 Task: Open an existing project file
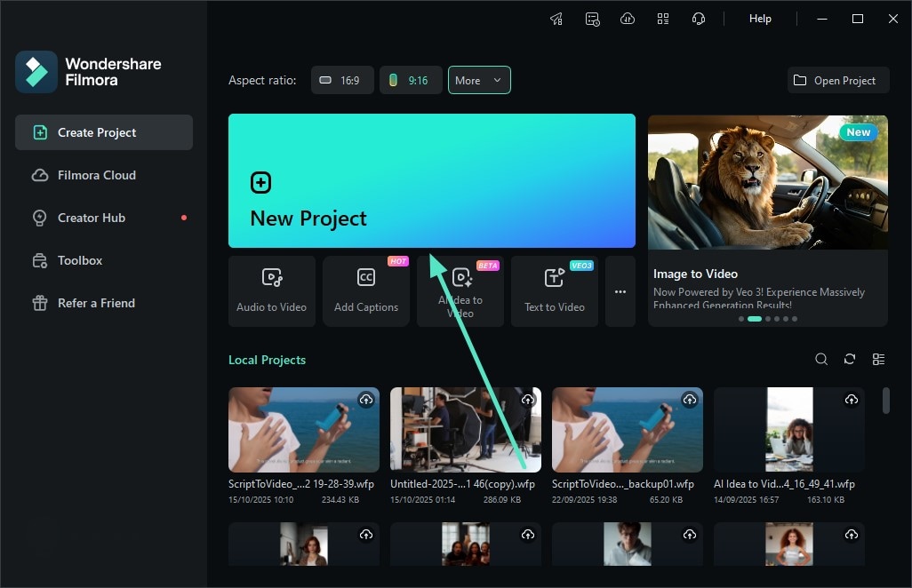(x=837, y=80)
